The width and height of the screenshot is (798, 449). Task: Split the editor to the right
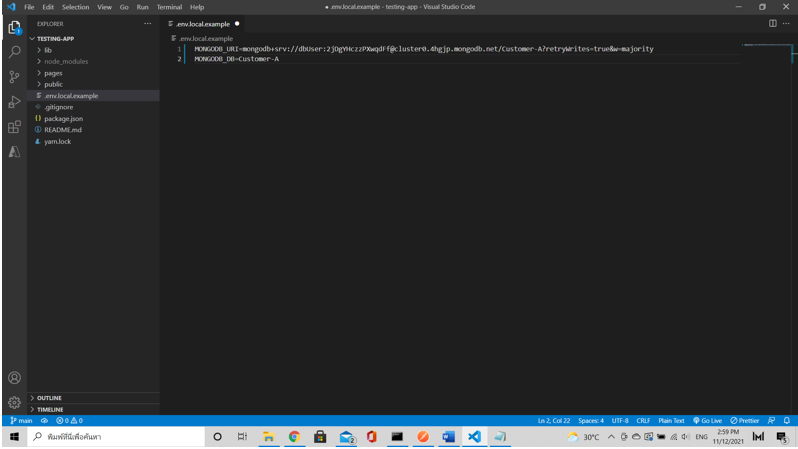click(773, 23)
